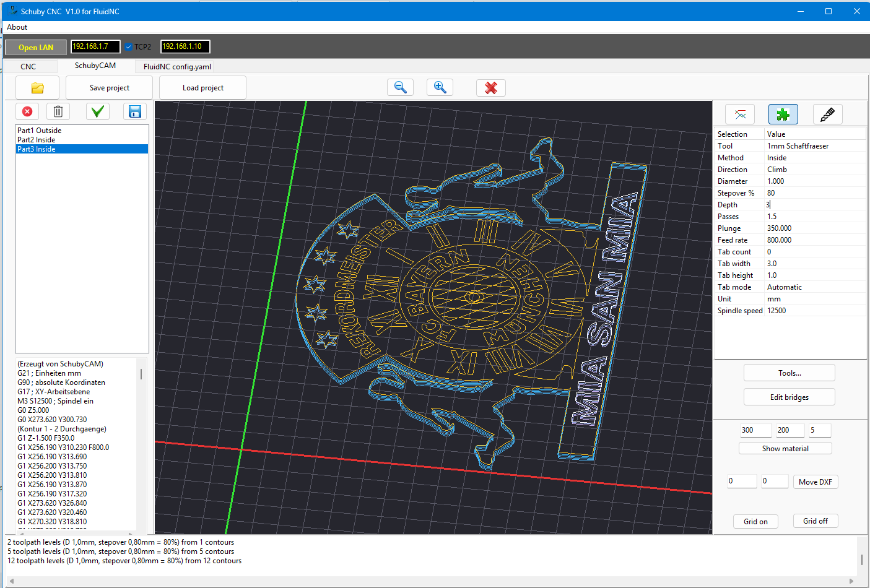Screen dimensions: 870x588
Task: Click the Feed rate value 800.000
Action: (x=815, y=240)
